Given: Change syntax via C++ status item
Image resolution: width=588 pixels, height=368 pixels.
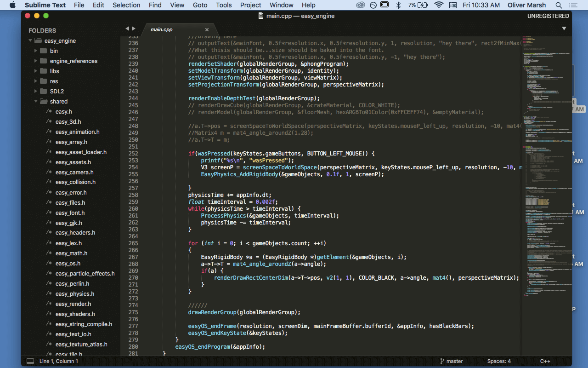Looking at the screenshot, I should coord(545,361).
